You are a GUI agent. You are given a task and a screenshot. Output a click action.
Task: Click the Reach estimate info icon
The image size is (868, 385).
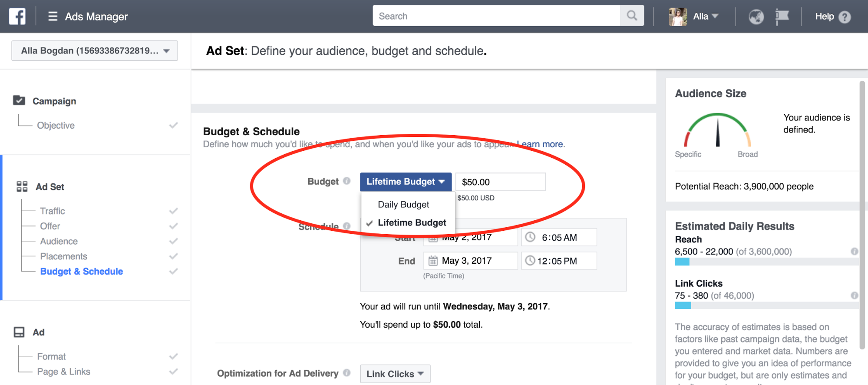[854, 251]
